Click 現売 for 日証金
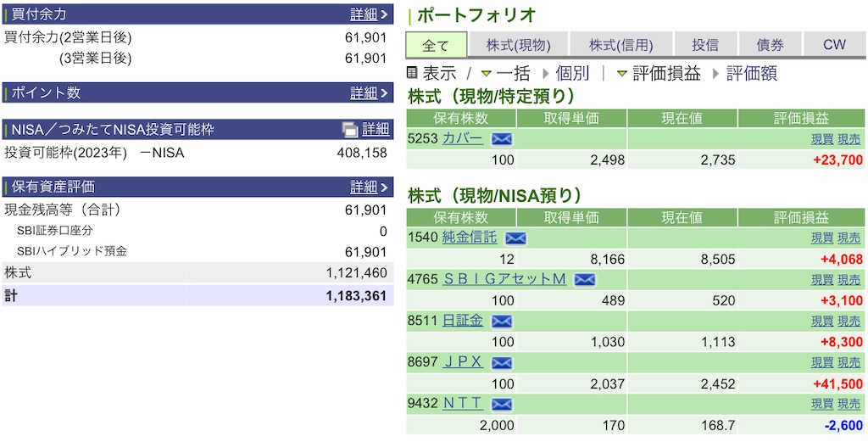868x442 pixels. [x=849, y=322]
